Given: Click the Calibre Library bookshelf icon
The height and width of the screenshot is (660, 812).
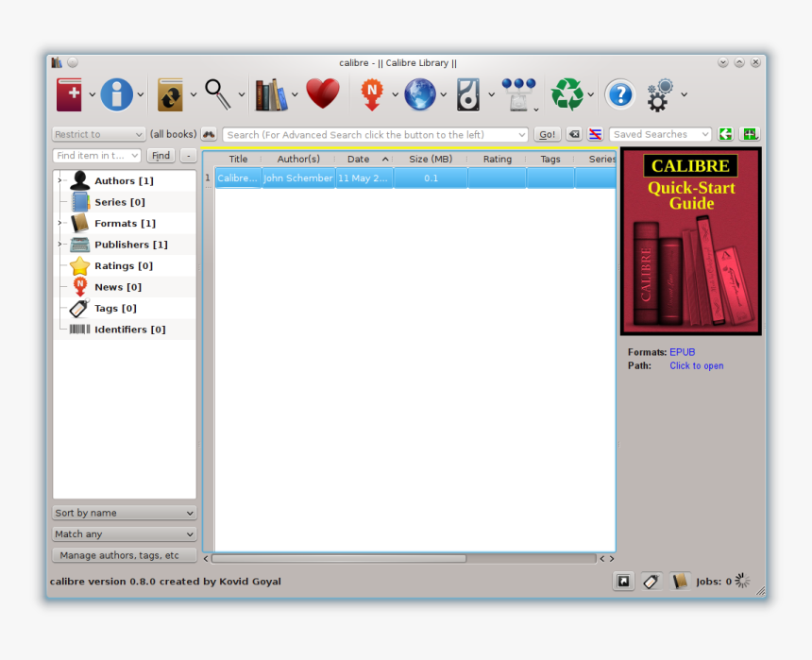Looking at the screenshot, I should point(271,94).
